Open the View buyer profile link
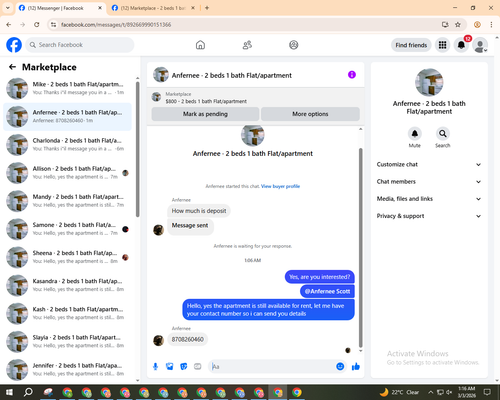This screenshot has height=400, width=500. click(x=280, y=186)
